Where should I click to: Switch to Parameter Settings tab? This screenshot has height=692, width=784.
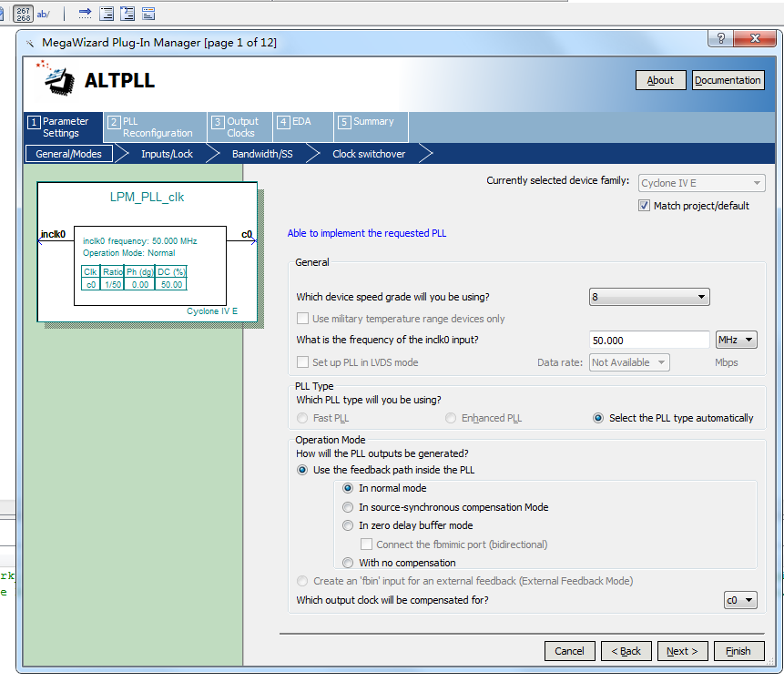pos(64,127)
